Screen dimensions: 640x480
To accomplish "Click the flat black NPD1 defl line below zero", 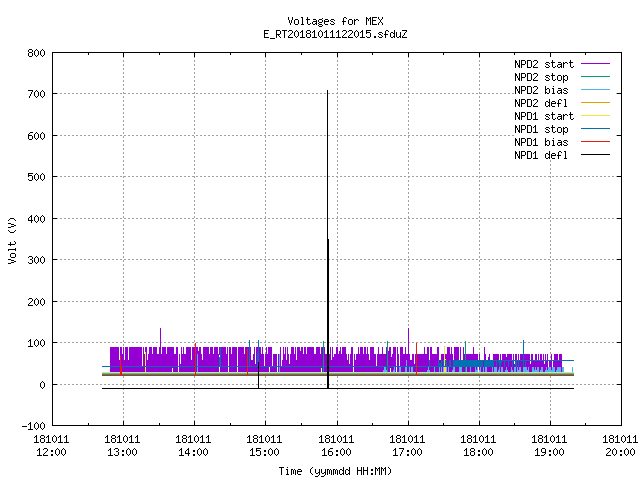I will click(338, 388).
